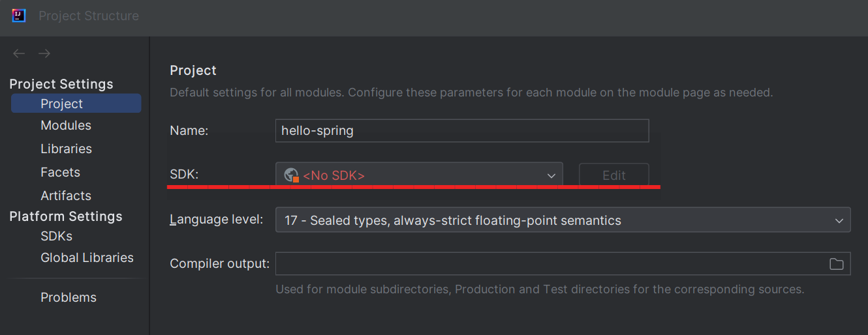Switch to the Artifacts section
Screen dimensions: 868x335
(66, 196)
